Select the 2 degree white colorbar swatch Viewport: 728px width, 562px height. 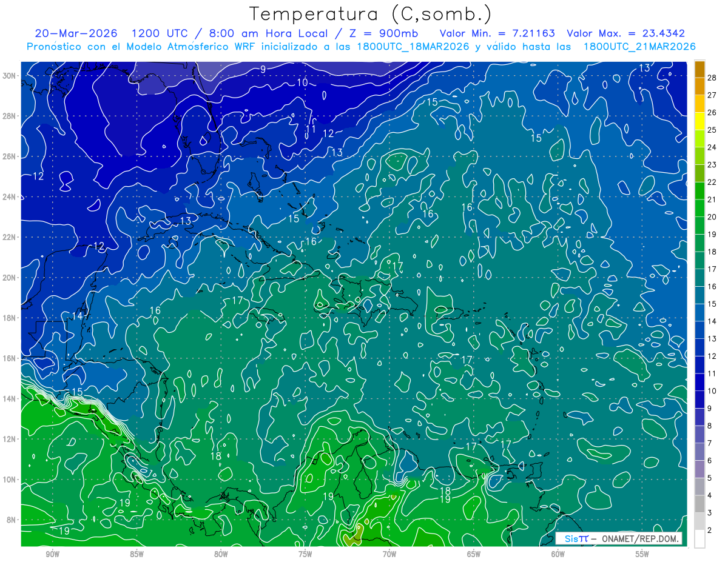point(699,539)
